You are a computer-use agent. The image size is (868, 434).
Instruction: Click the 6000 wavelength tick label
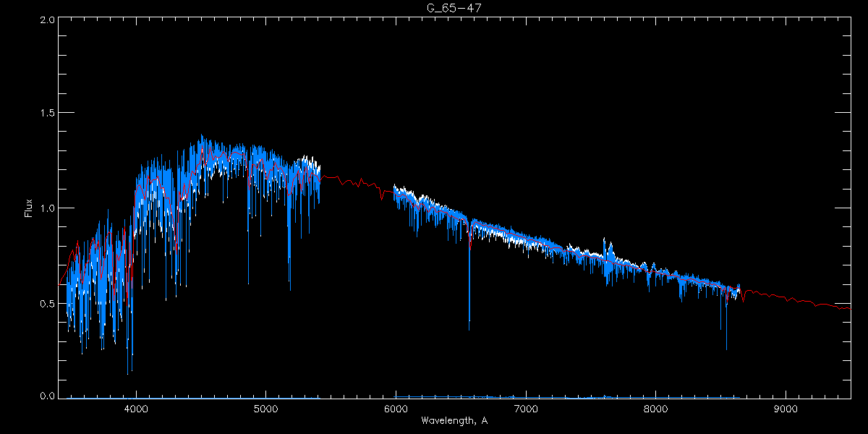click(396, 409)
